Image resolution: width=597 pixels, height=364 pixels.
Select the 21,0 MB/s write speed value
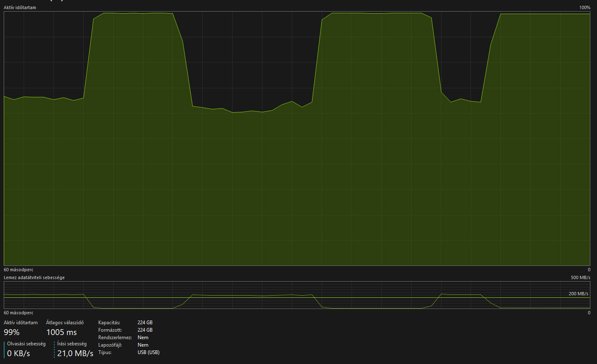(x=75, y=353)
